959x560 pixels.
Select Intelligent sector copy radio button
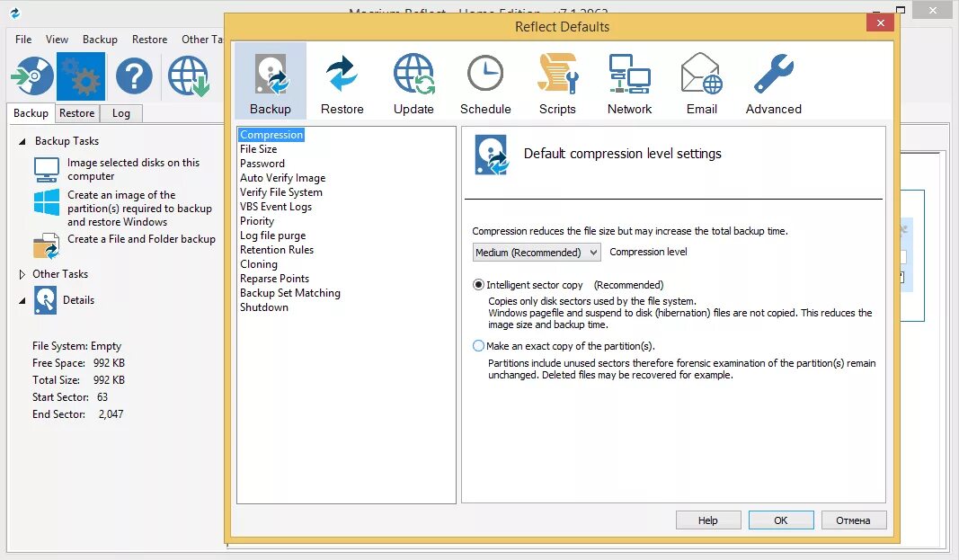click(478, 285)
